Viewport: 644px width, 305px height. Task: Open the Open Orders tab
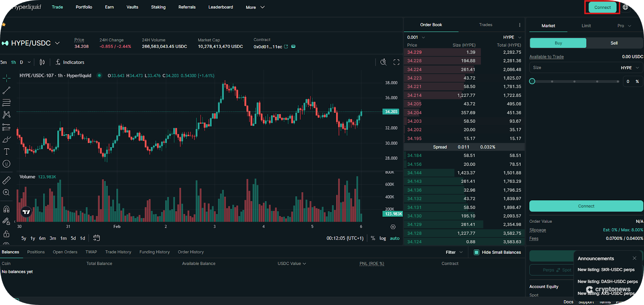click(65, 252)
